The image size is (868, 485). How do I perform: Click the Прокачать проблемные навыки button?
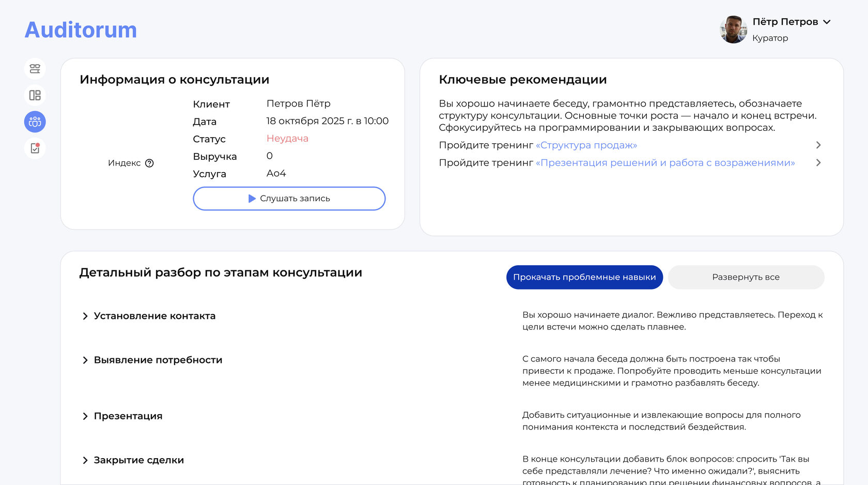pyautogui.click(x=584, y=277)
